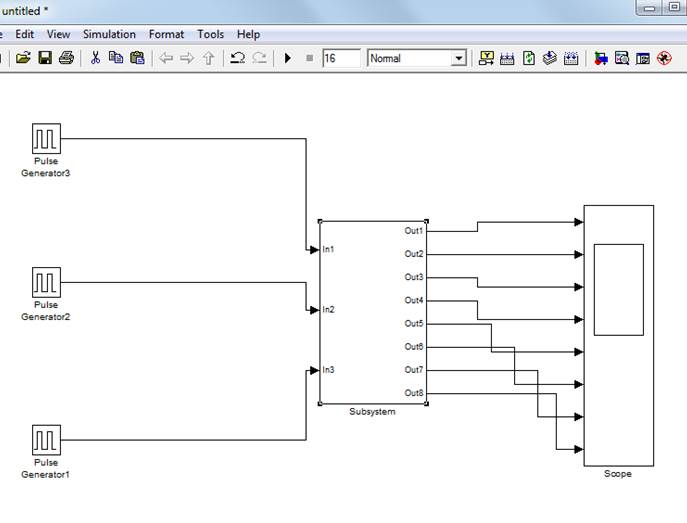Click the Out1 port label
The height and width of the screenshot is (523, 687).
click(414, 231)
